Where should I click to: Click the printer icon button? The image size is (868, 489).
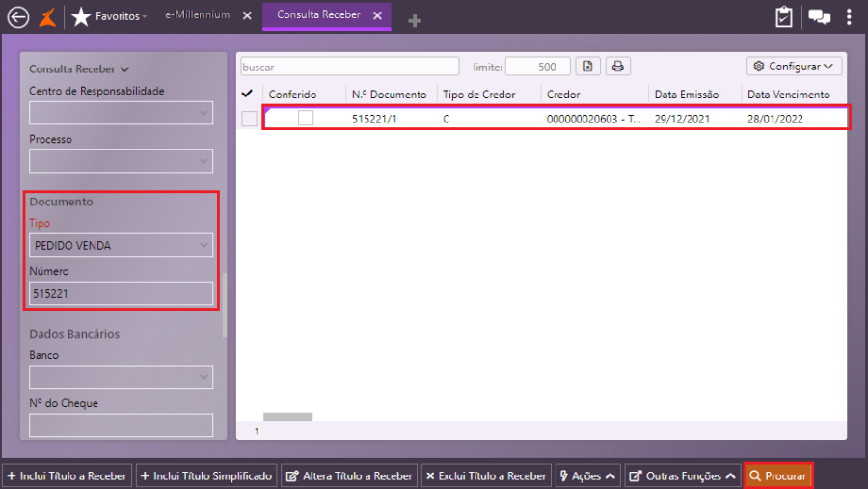618,67
